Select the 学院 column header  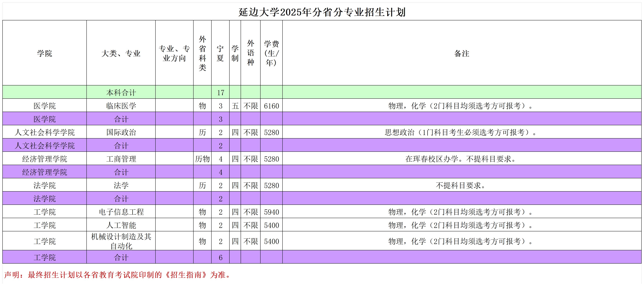[45, 53]
